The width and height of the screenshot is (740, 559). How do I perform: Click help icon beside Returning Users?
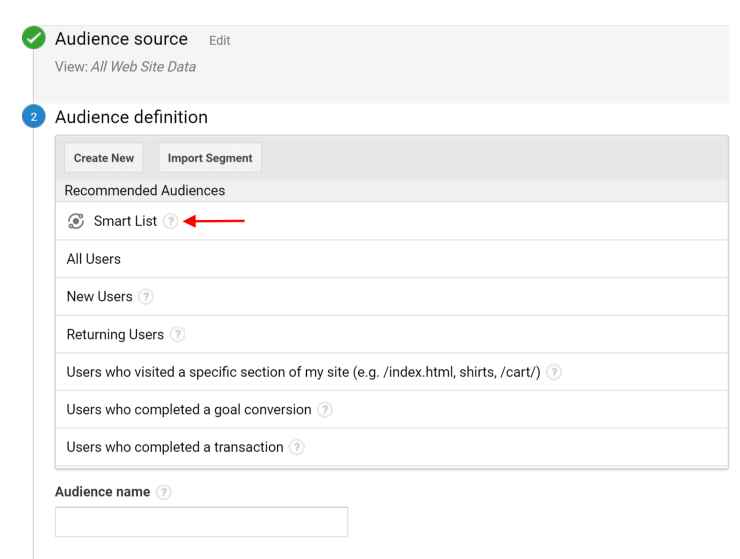(x=177, y=334)
